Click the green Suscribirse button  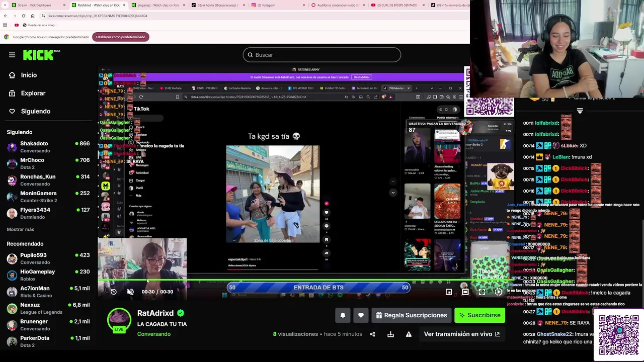pos(479,315)
